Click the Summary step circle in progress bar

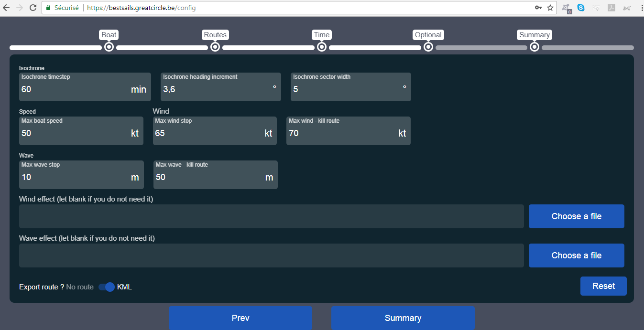[535, 47]
